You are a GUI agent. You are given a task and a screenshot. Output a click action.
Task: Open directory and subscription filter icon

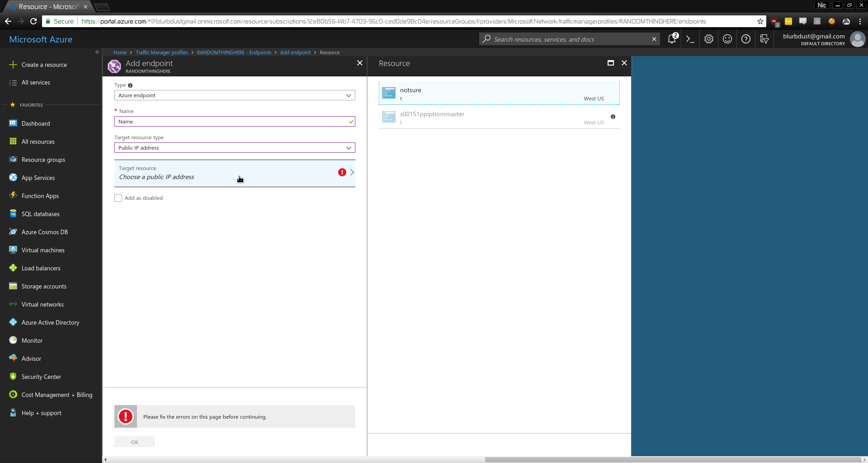[764, 39]
